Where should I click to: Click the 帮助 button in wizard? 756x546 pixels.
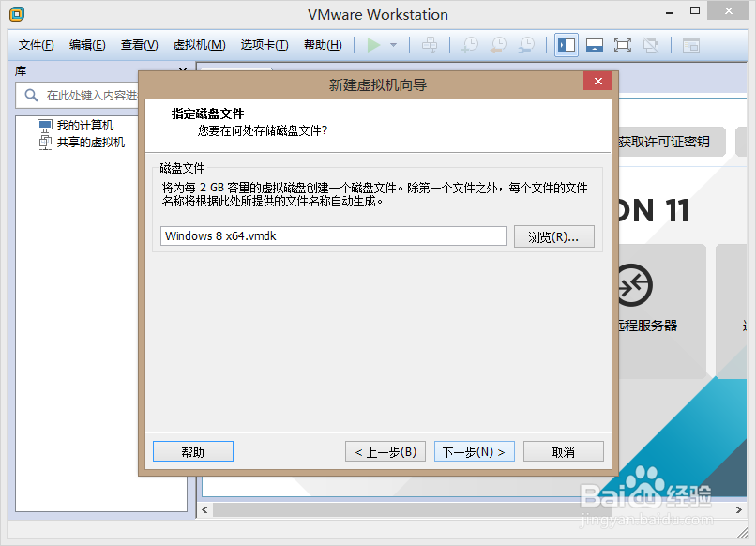tap(193, 451)
